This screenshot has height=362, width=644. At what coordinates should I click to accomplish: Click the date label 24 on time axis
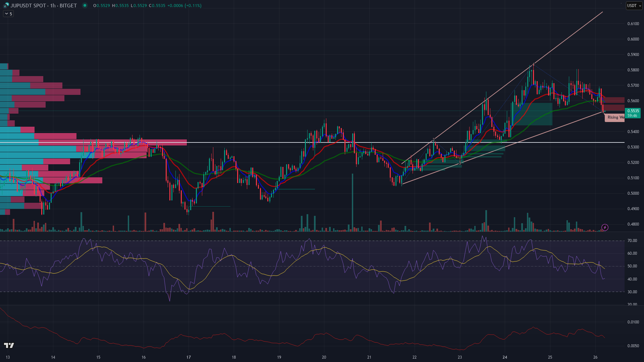point(505,357)
